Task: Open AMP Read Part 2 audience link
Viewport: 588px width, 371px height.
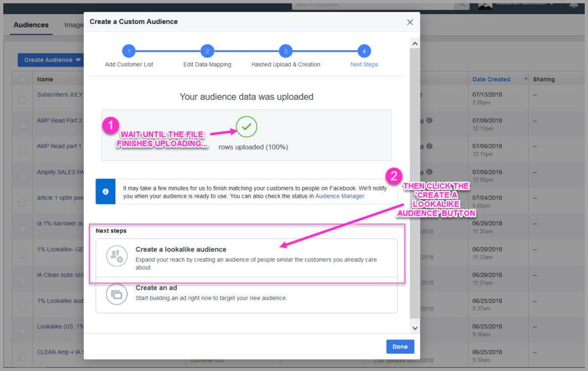Action: pos(59,121)
